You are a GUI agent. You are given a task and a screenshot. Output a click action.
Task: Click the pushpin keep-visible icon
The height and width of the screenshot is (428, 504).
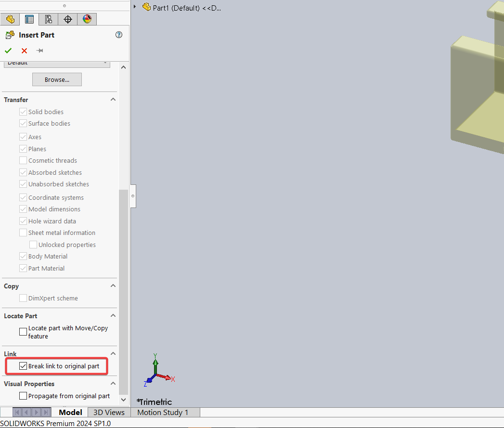(40, 51)
